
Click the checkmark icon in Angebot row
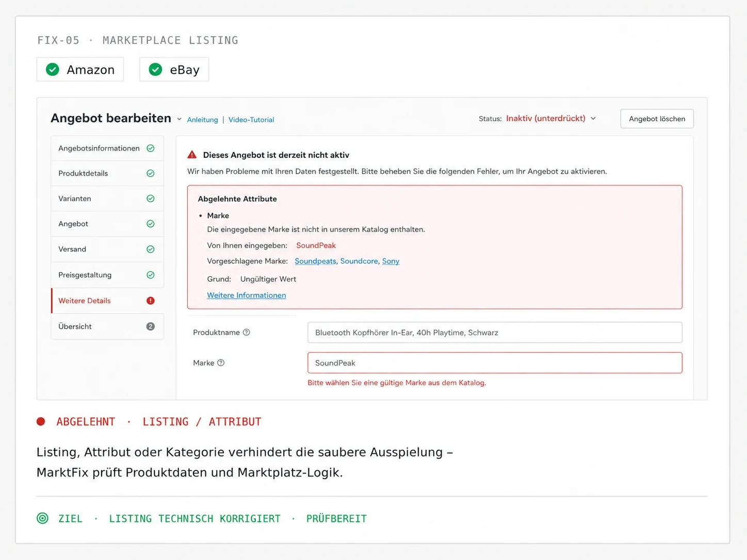tap(151, 224)
